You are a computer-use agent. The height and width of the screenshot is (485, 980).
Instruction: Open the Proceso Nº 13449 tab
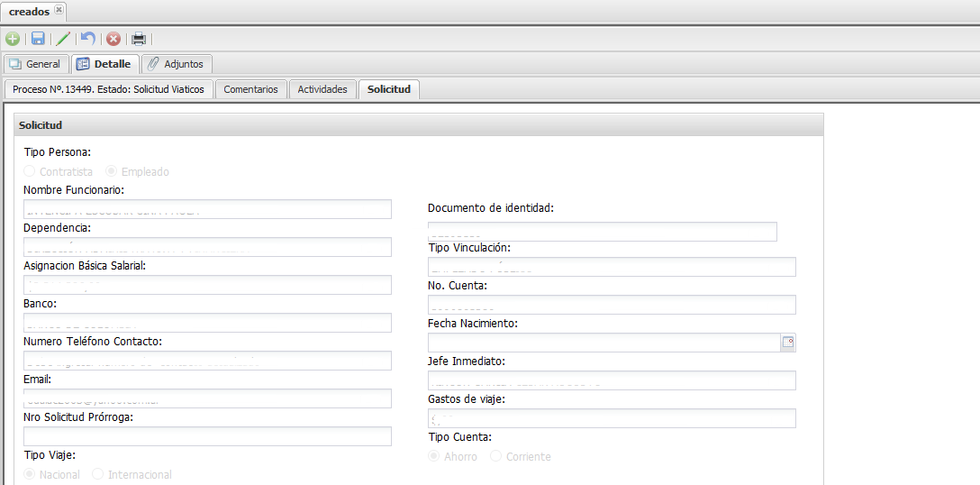(108, 89)
